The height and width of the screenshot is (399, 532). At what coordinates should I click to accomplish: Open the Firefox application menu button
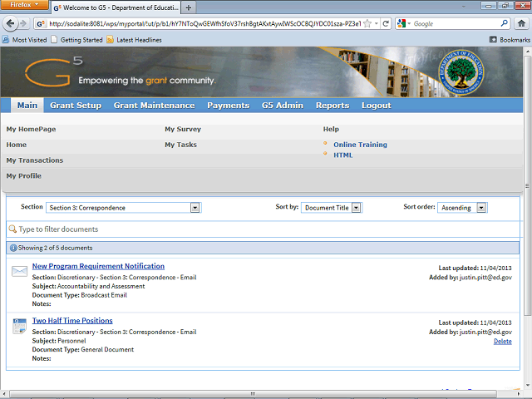point(24,4)
